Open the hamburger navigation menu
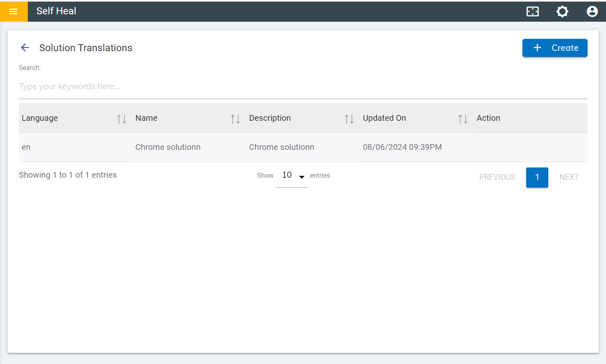Viewport: 606px width, 364px height. click(13, 11)
